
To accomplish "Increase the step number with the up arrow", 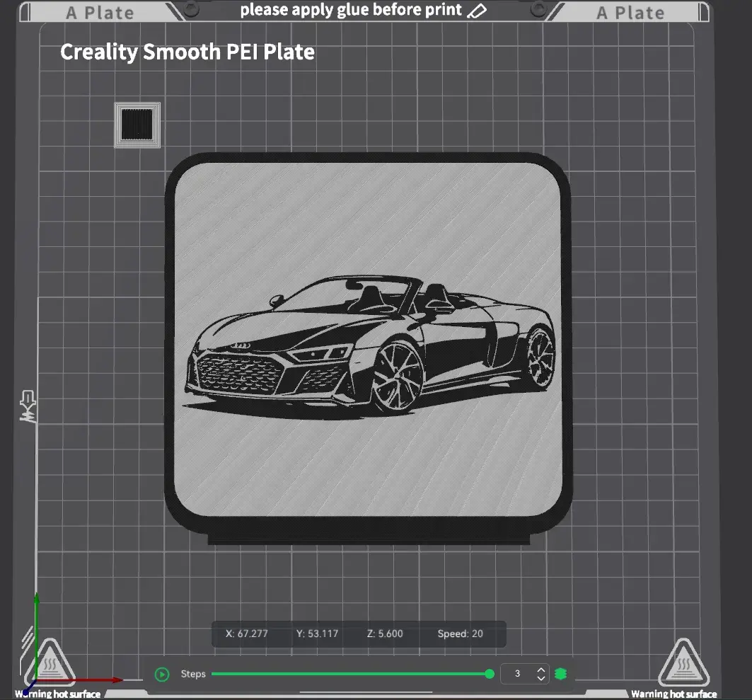I will pyautogui.click(x=541, y=670).
